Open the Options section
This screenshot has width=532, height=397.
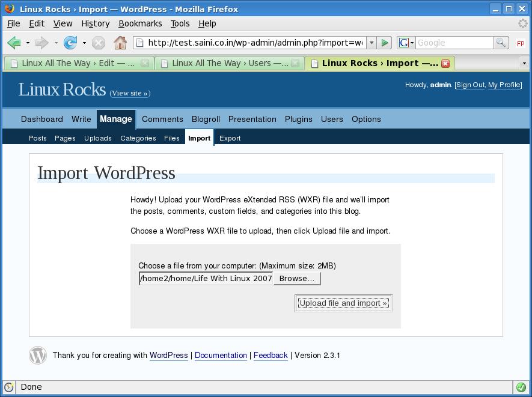(366, 119)
